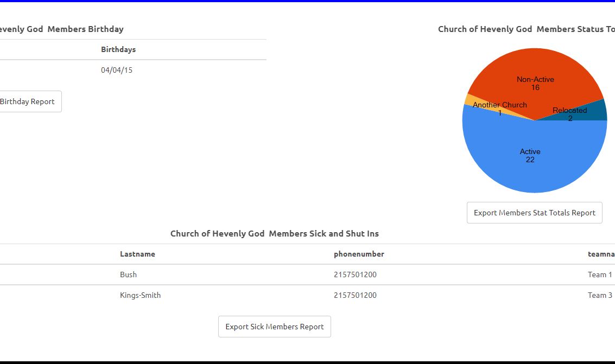Click the Birthday Report button

pyautogui.click(x=28, y=101)
